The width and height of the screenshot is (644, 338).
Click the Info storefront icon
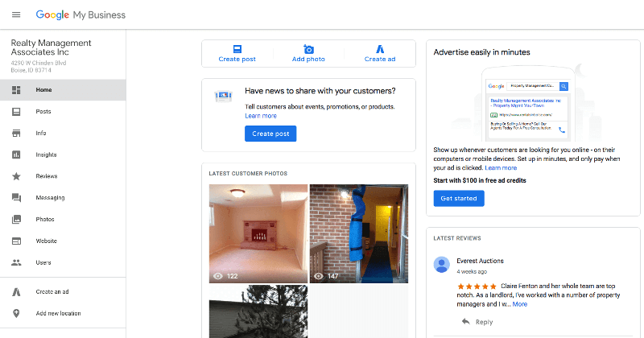[x=16, y=133]
